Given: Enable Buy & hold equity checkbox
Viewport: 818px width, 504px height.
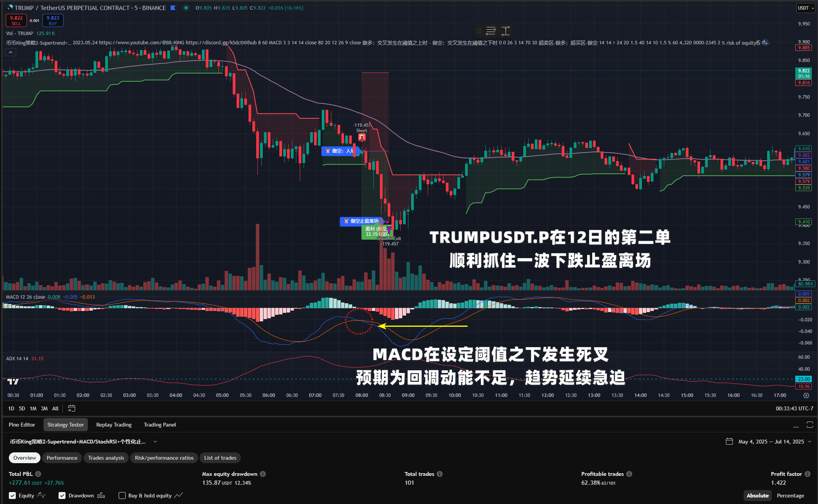Looking at the screenshot, I should click(122, 496).
